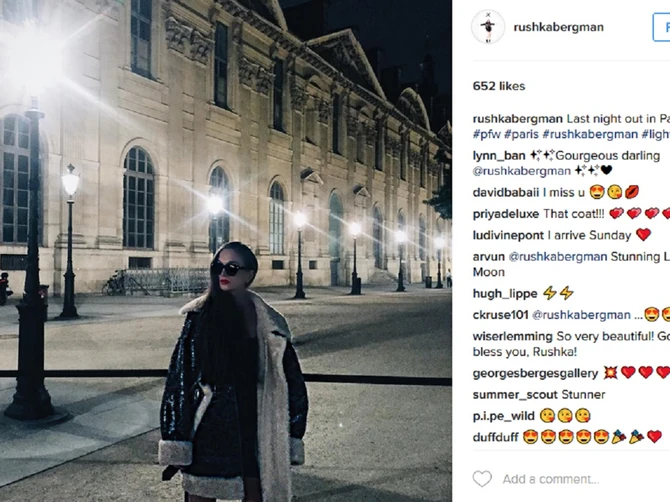Open duffduff commenter profile

click(x=495, y=437)
